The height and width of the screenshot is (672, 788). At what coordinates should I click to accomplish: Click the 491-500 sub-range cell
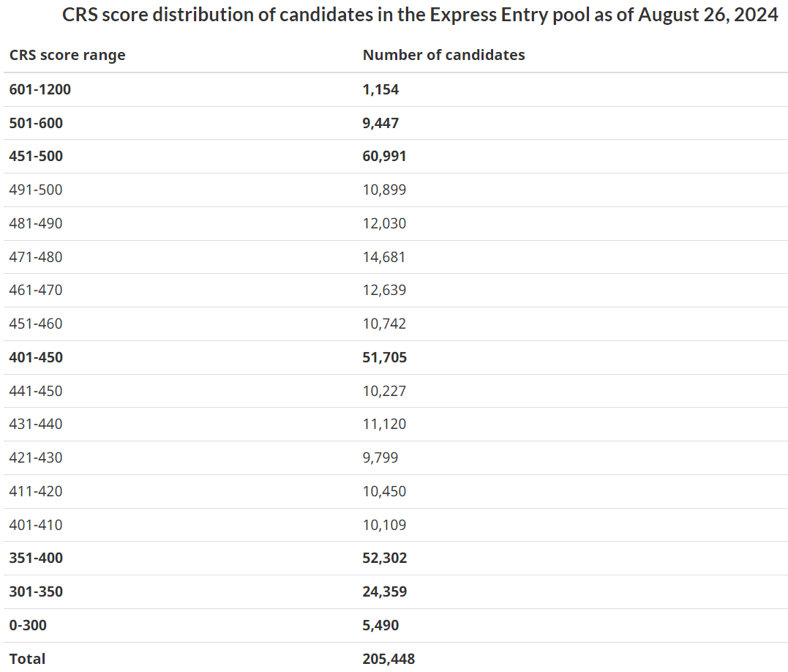pos(36,190)
